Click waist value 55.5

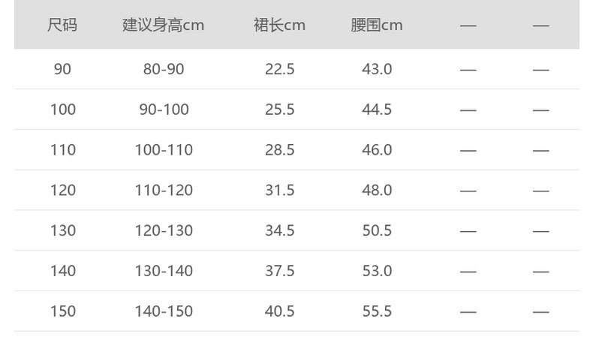(x=377, y=311)
